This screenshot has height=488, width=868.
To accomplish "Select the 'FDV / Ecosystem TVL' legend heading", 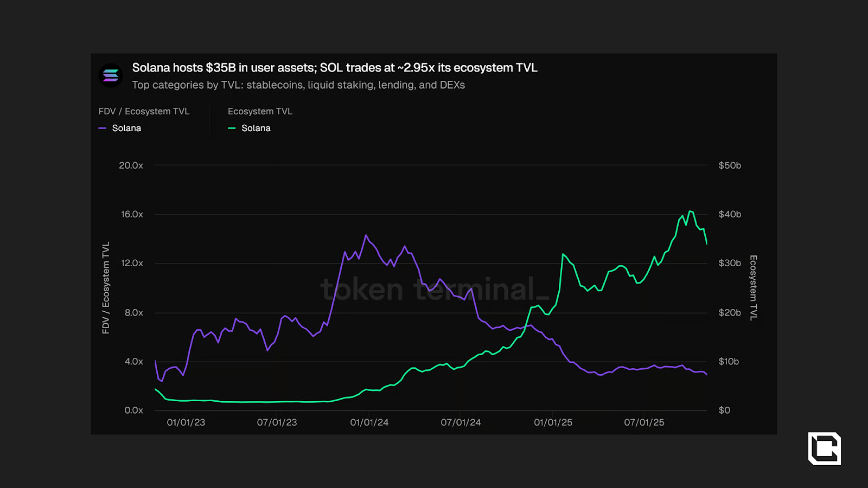I will tap(144, 111).
